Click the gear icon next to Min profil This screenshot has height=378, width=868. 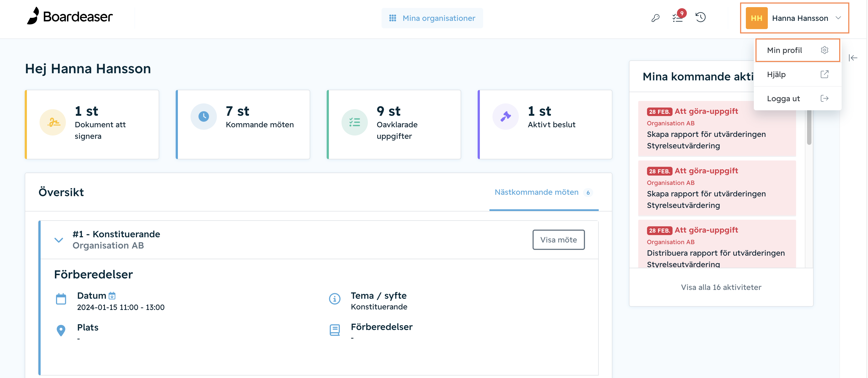(x=824, y=50)
